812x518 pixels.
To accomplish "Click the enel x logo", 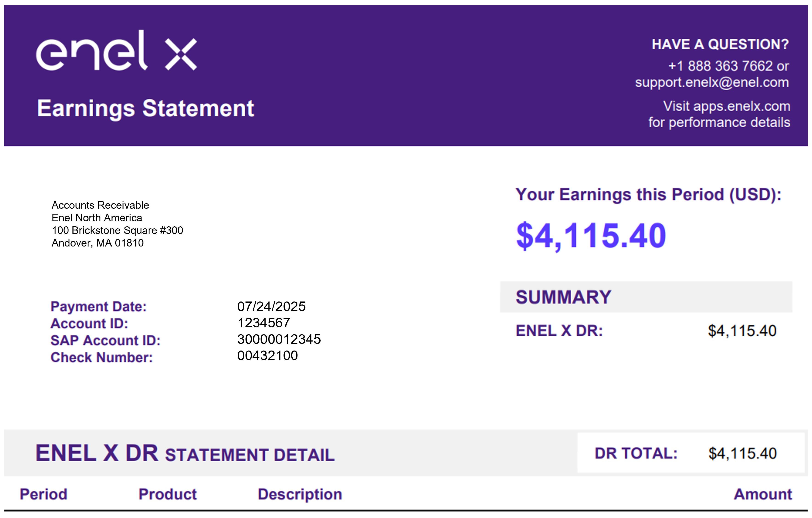I will (x=116, y=50).
